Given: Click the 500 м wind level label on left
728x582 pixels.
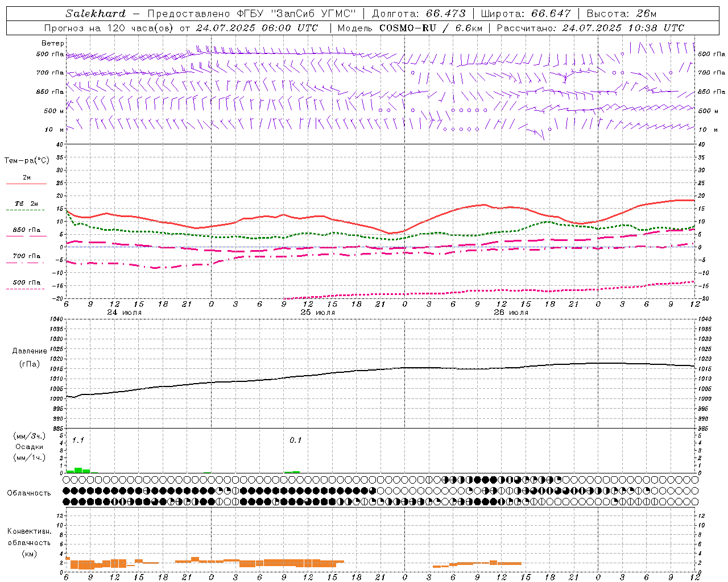Looking at the screenshot, I should (x=54, y=111).
